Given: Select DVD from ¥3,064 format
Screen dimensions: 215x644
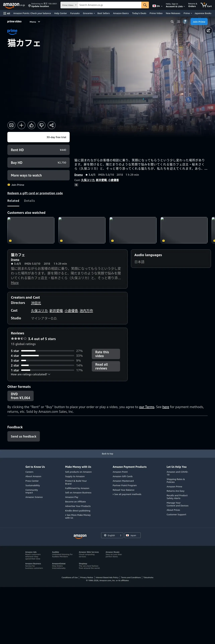Looking at the screenshot, I should tap(21, 396).
